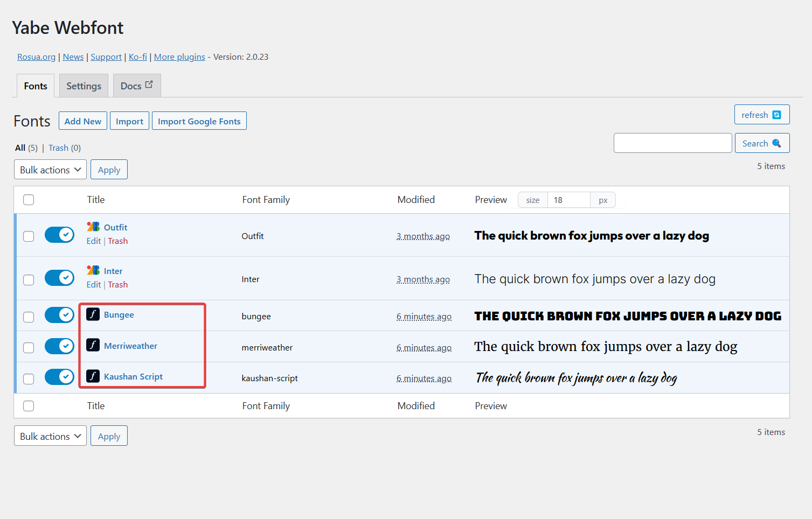812x519 pixels.
Task: Click the bottom Apply button
Action: tap(109, 436)
